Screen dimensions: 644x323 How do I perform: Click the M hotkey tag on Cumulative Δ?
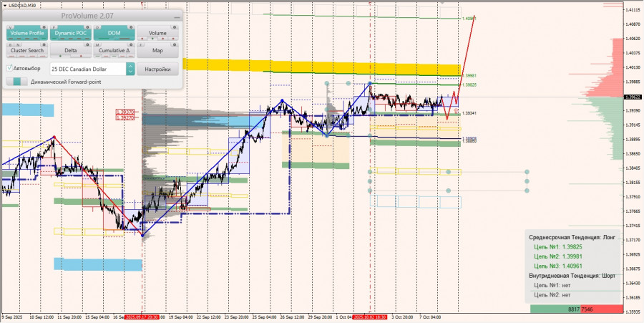tap(97, 45)
